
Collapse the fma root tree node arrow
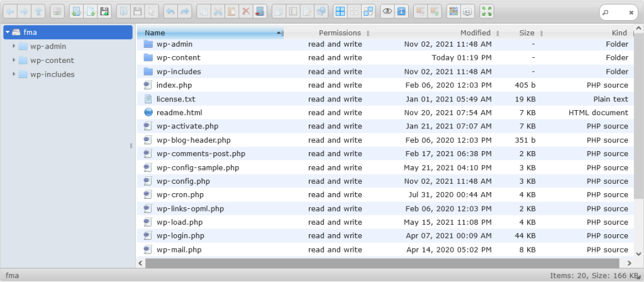tap(8, 33)
